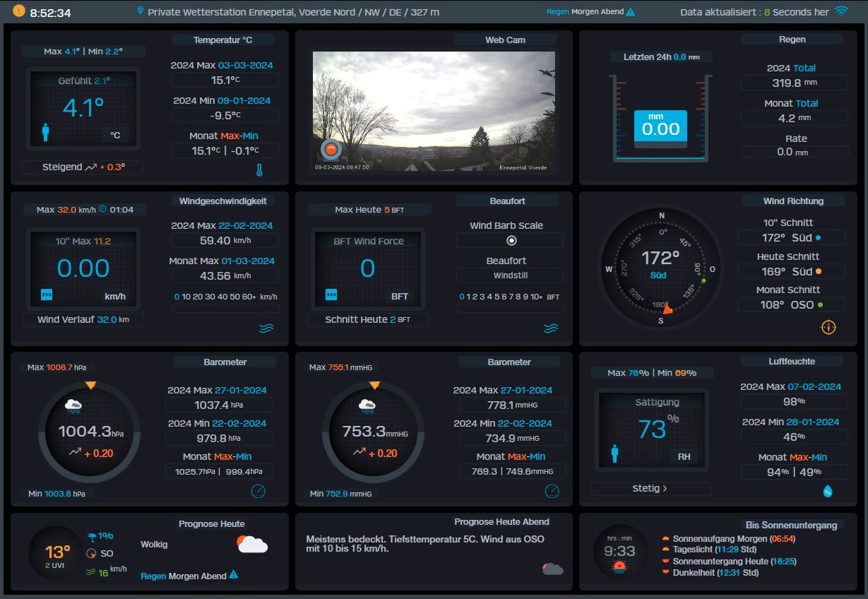
Task: Toggle the Wind Barb Scale control
Action: (x=510, y=240)
